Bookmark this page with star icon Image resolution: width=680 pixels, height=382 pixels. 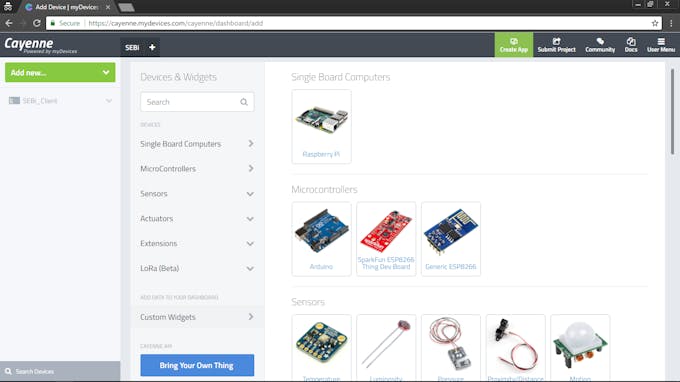point(654,23)
